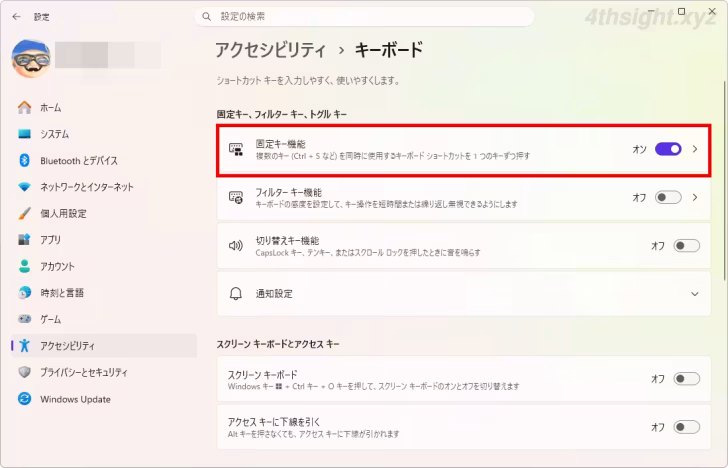The width and height of the screenshot is (728, 468).
Task: Click the 切り替えキー機能 speaker icon
Action: 236,246
